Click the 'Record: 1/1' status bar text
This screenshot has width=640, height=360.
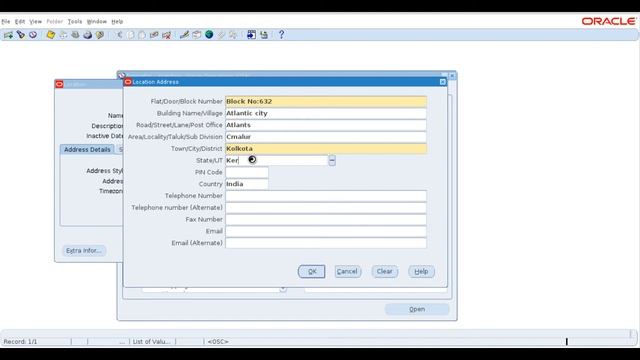tap(20, 342)
